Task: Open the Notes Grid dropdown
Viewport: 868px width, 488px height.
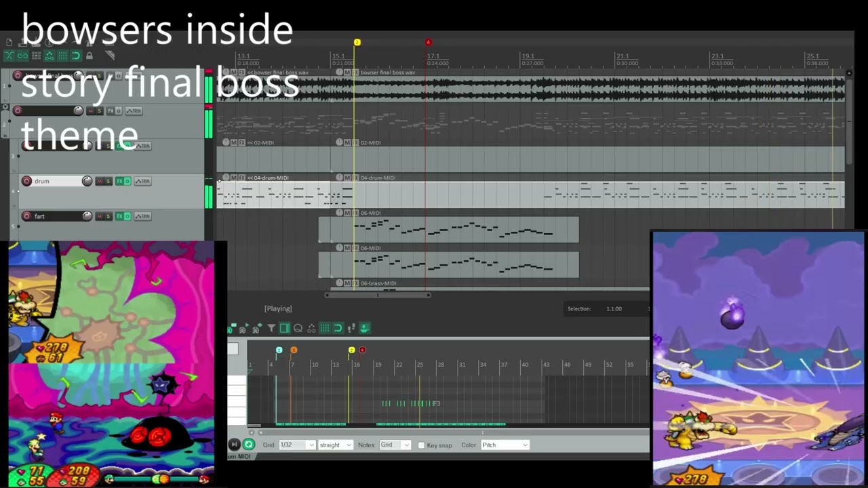Action: [x=395, y=445]
